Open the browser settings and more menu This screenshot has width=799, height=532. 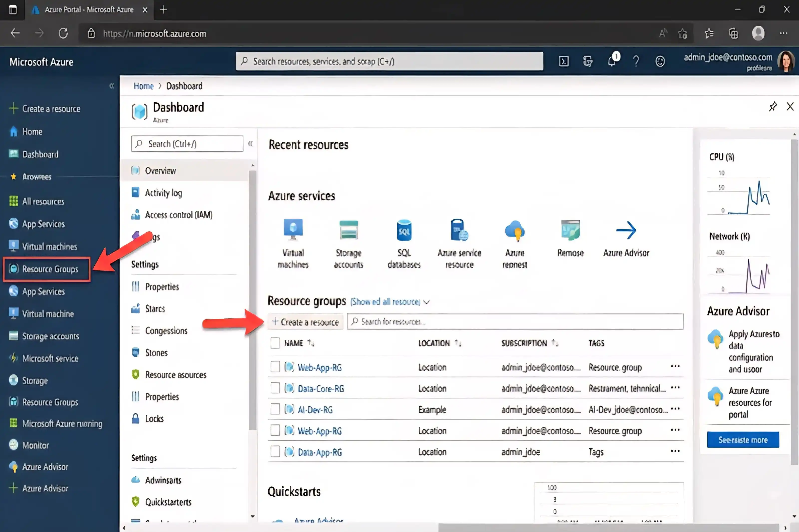(x=783, y=33)
